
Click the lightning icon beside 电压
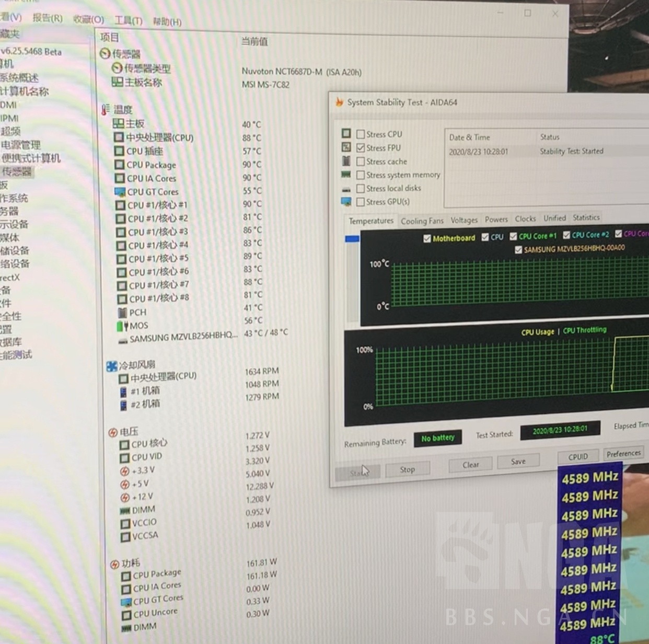pos(113,432)
